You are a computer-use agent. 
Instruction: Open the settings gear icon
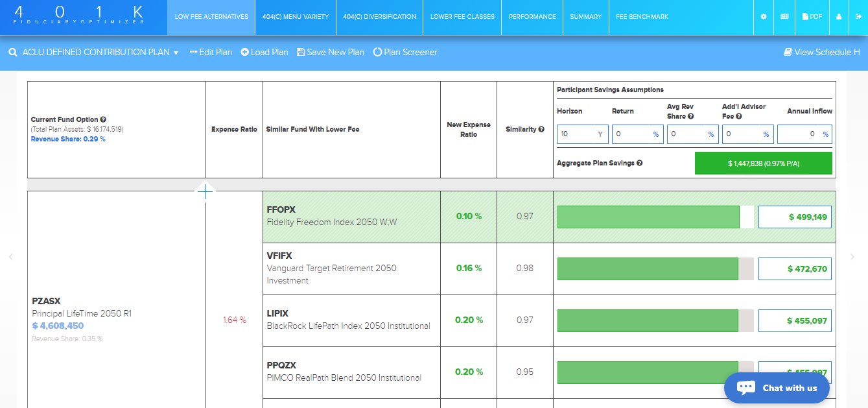coord(763,17)
